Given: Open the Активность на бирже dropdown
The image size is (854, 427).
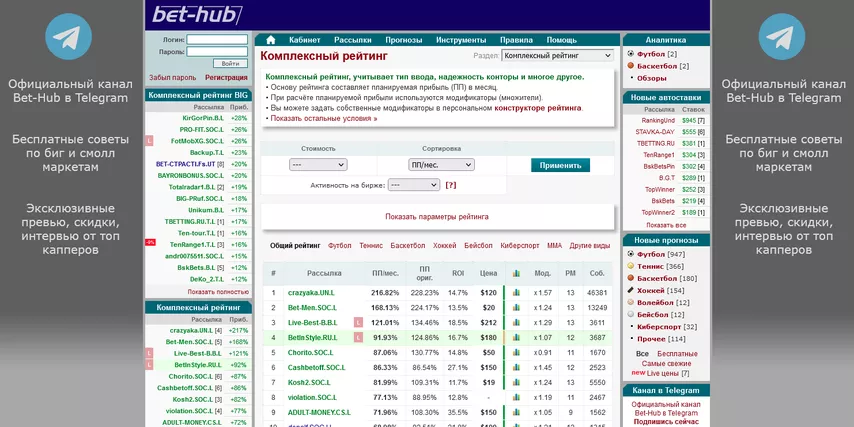Looking at the screenshot, I should (x=414, y=185).
